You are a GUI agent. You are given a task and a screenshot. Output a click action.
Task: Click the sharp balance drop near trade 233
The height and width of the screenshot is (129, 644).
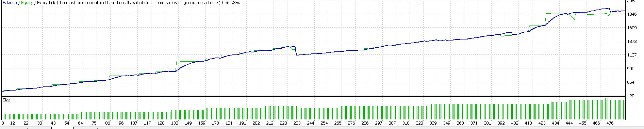point(296,51)
